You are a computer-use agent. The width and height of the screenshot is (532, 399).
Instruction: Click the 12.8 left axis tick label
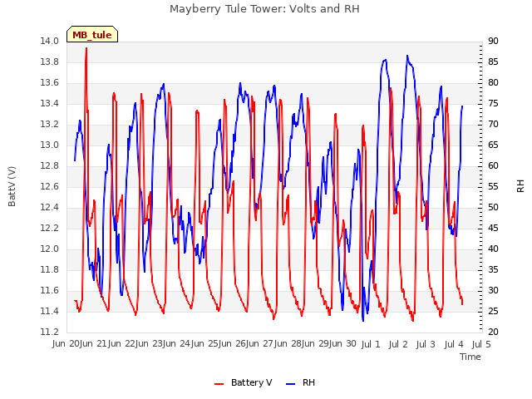(x=49, y=166)
